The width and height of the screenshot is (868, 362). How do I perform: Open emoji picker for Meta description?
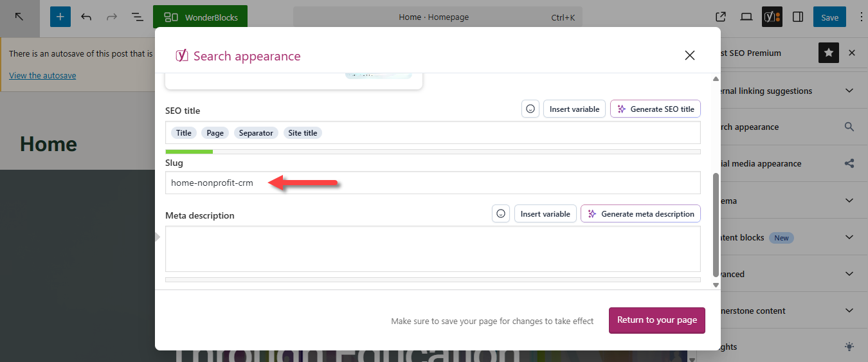tap(501, 214)
